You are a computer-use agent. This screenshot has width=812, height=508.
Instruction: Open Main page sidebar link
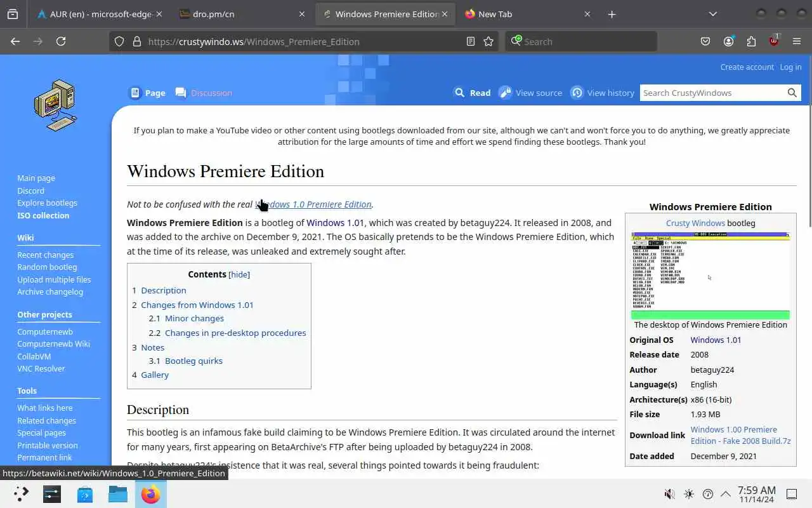(36, 178)
